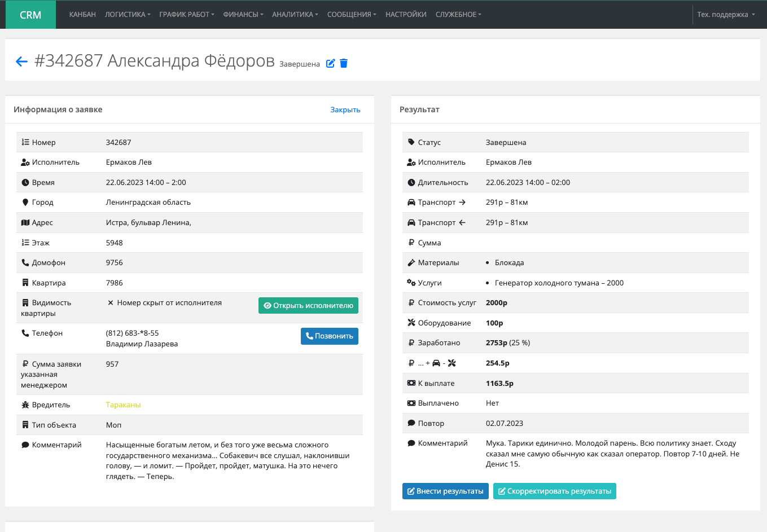The height and width of the screenshot is (532, 767).
Task: Click the Внести результаты button
Action: click(445, 491)
